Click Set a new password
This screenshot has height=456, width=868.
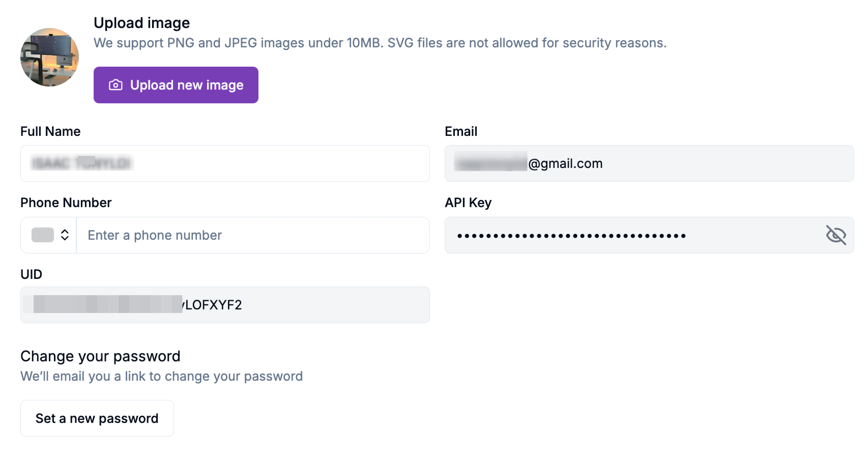click(97, 418)
